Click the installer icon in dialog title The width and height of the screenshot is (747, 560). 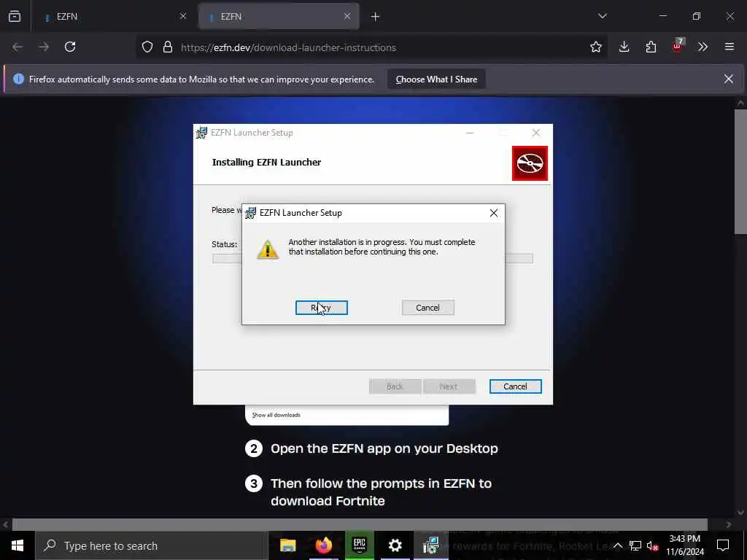pyautogui.click(x=251, y=213)
